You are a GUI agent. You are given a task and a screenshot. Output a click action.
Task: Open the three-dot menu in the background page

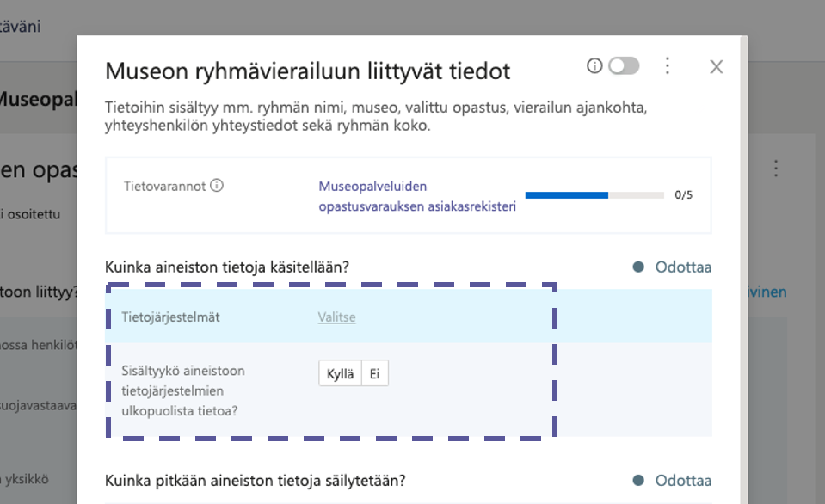click(776, 169)
